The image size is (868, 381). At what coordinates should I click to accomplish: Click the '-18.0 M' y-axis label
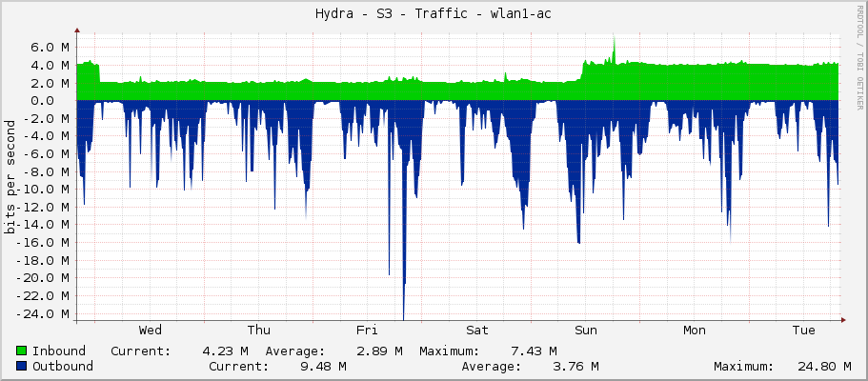pyautogui.click(x=43, y=260)
